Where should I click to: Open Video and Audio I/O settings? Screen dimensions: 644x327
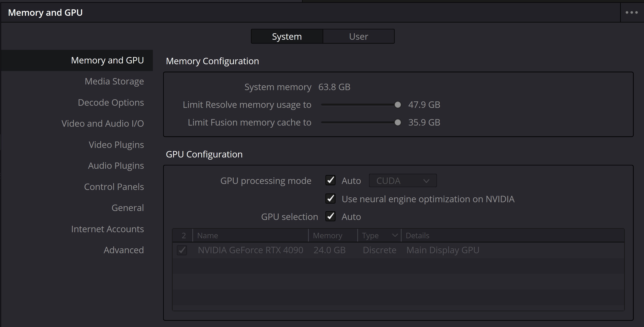(103, 124)
